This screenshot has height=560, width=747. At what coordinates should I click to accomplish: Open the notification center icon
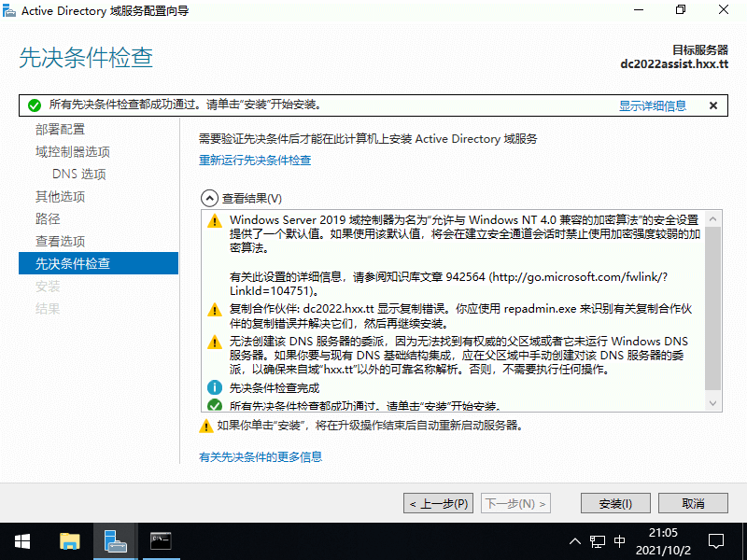tap(716, 541)
